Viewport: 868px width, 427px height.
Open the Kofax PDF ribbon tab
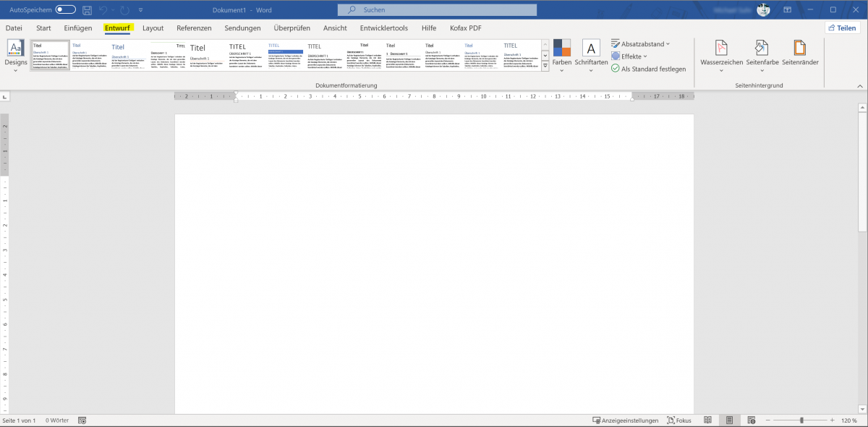point(464,28)
